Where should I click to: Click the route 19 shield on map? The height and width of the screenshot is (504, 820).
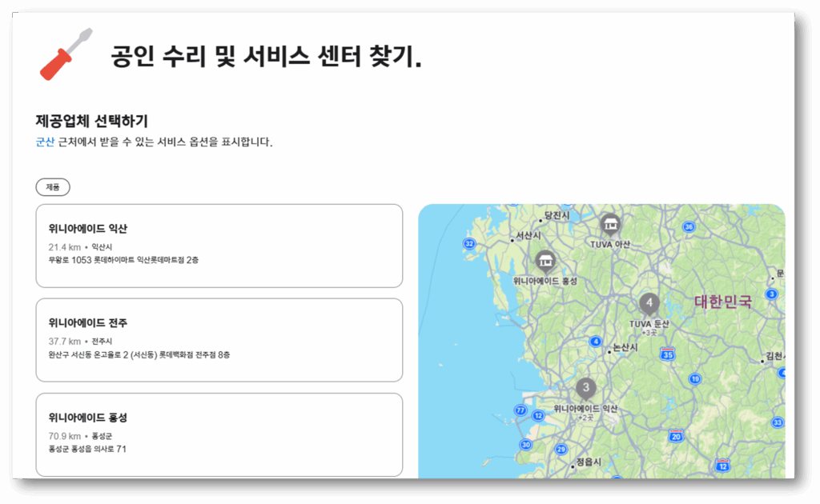(x=695, y=378)
